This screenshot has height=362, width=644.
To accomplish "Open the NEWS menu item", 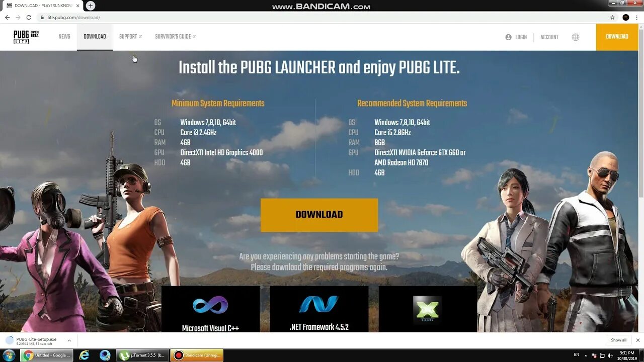I will (x=64, y=37).
